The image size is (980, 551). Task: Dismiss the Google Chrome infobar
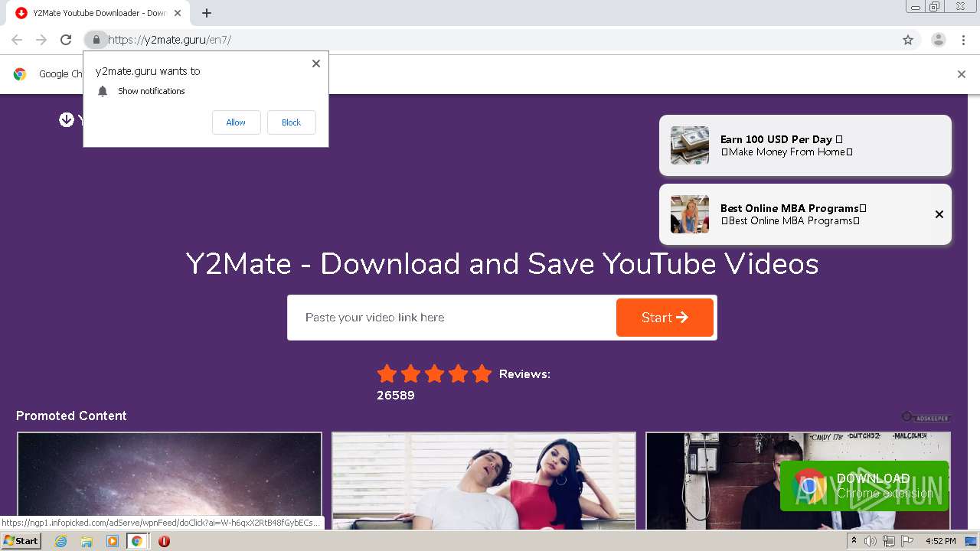(962, 74)
